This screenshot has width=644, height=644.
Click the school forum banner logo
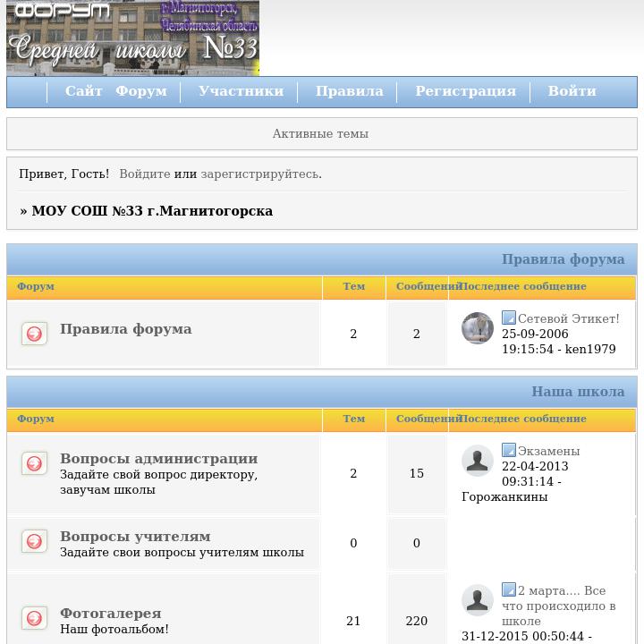[132, 38]
